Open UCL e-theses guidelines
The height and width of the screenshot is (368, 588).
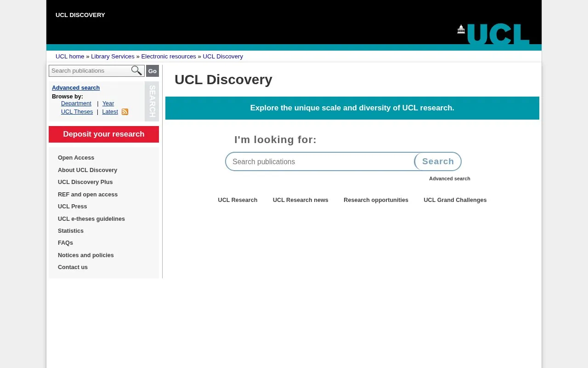coord(91,219)
